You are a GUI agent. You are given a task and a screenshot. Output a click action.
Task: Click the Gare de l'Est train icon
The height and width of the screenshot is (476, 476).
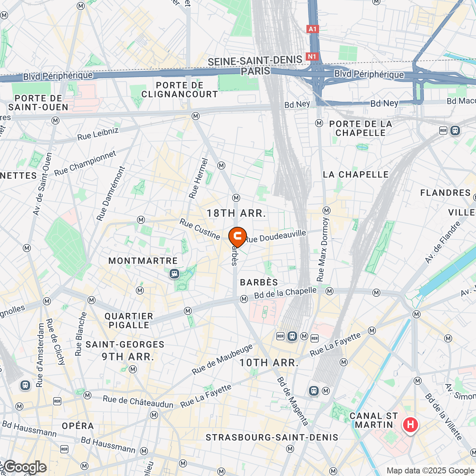point(314,391)
